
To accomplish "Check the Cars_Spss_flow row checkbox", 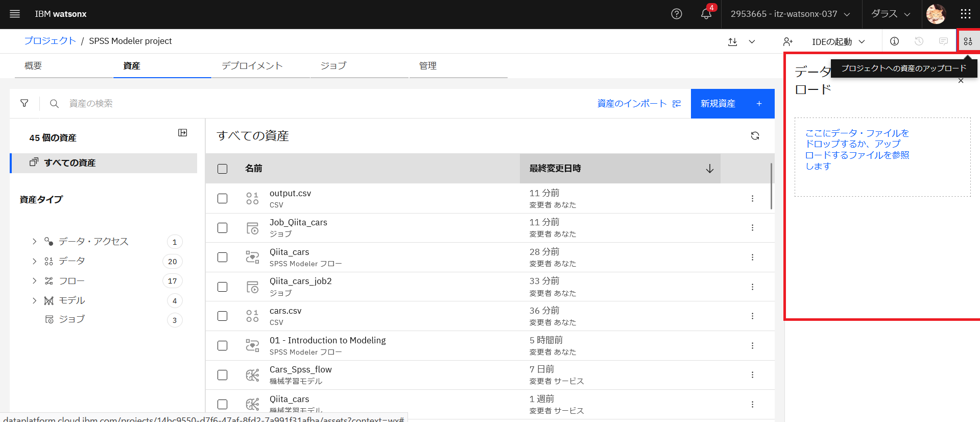I will [222, 375].
